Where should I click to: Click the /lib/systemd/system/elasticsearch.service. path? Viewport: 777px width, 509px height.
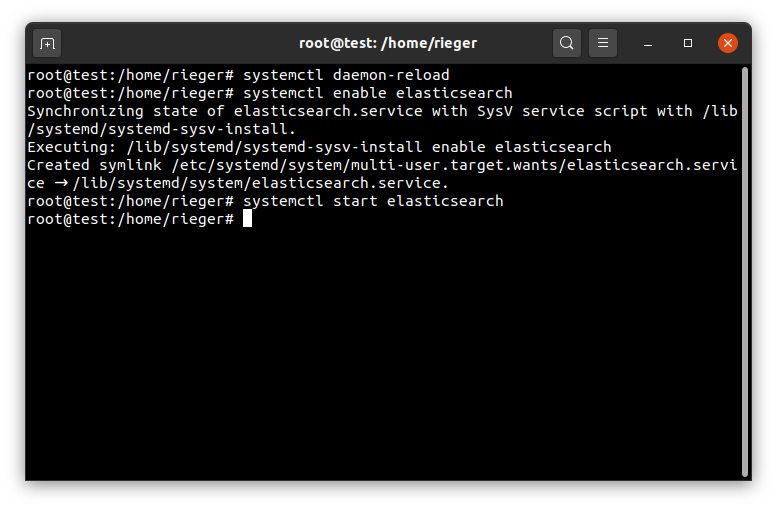click(261, 183)
